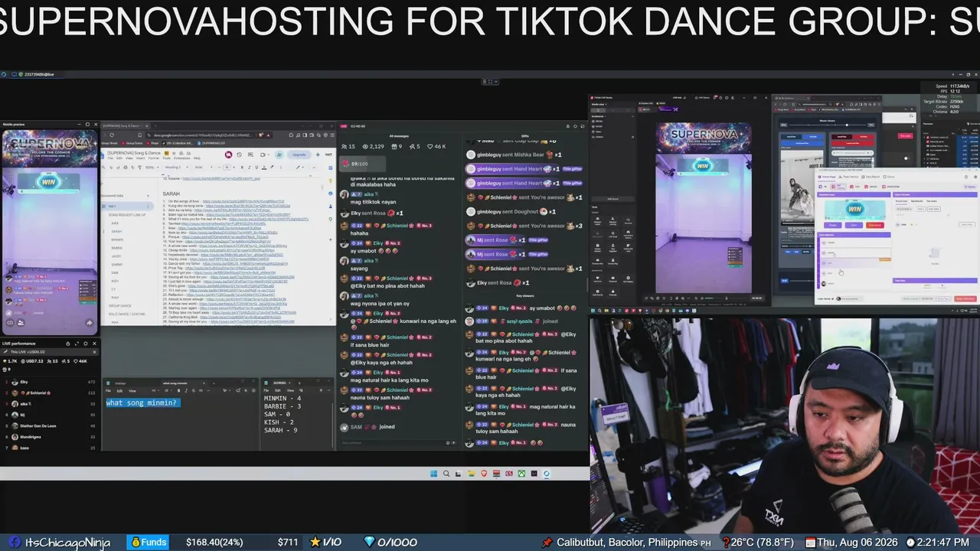Print the Google Docs document
Screen dimensions: 980x551
pyautogui.click(x=126, y=168)
